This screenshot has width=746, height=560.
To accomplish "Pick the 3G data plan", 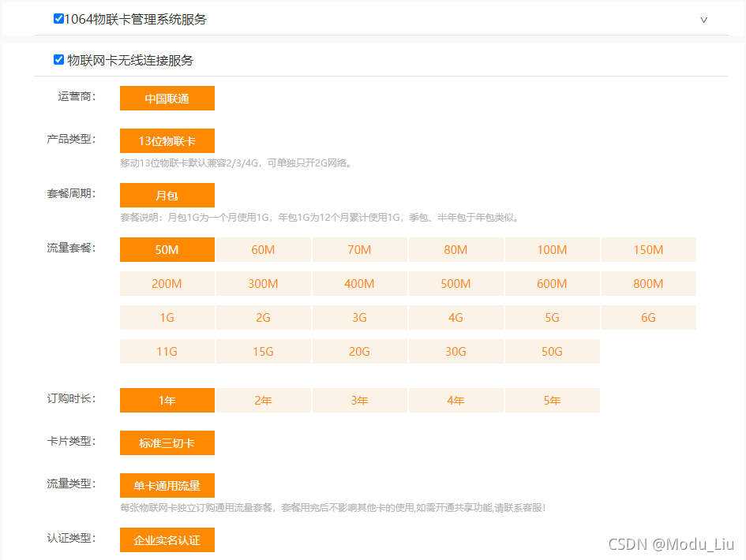I will (x=360, y=318).
